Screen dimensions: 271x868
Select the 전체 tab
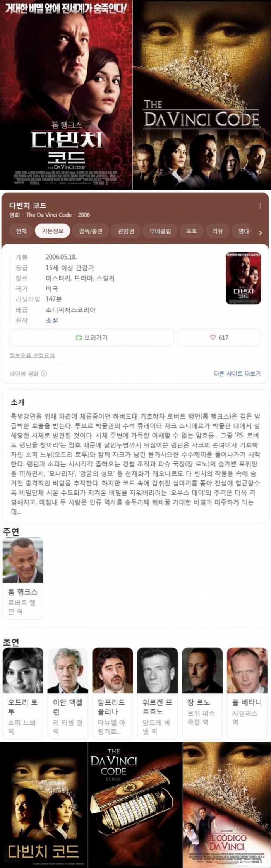click(x=21, y=231)
